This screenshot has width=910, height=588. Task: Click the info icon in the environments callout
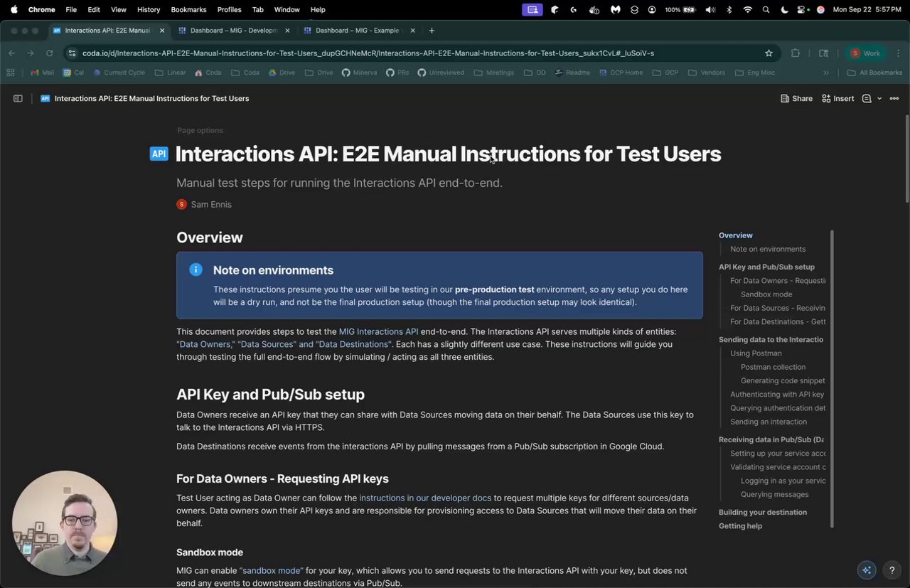[x=196, y=269]
